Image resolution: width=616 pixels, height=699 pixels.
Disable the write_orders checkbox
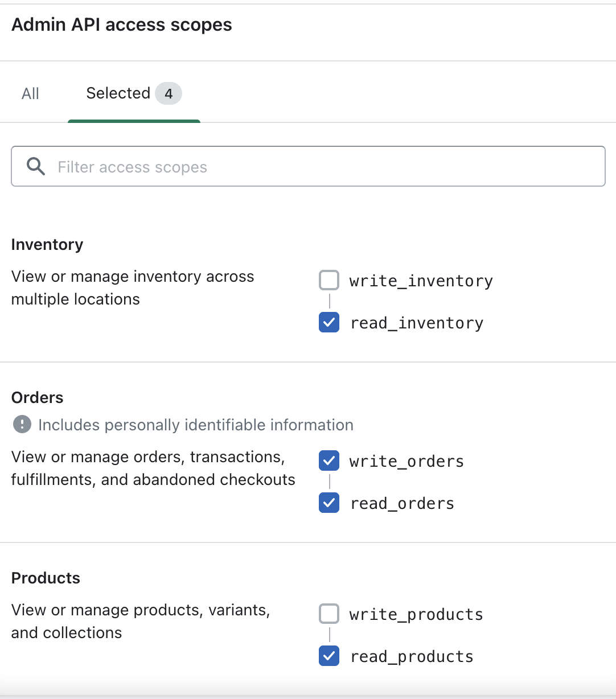329,461
